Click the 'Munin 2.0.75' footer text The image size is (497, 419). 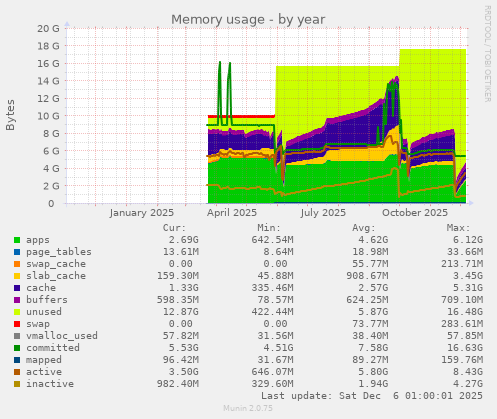[x=248, y=408]
